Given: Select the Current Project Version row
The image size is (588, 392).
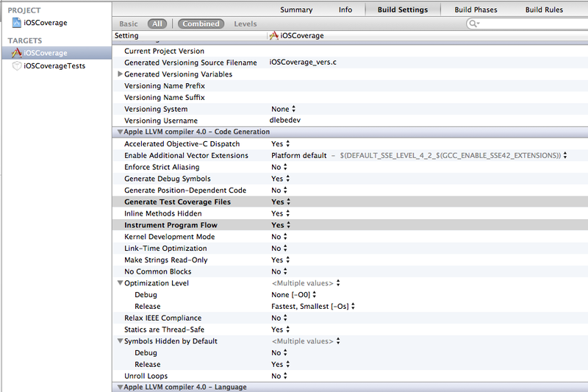Looking at the screenshot, I should 350,51.
